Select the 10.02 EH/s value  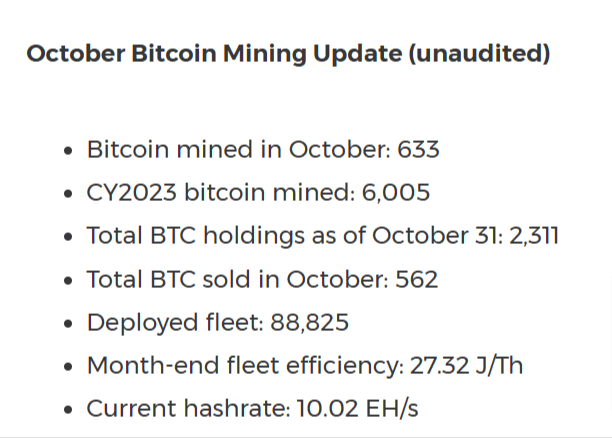(353, 409)
